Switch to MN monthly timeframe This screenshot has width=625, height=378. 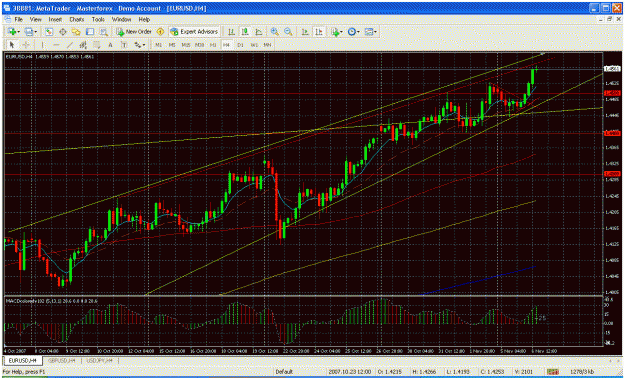pyautogui.click(x=267, y=45)
